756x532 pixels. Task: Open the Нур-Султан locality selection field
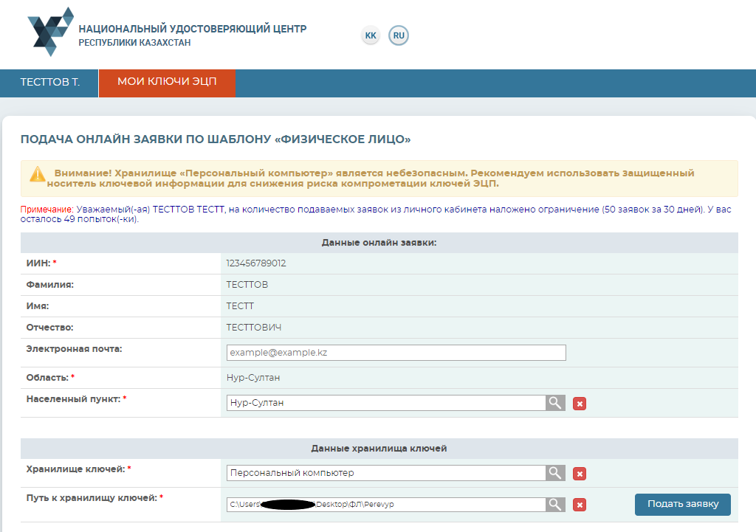pyautogui.click(x=385, y=403)
